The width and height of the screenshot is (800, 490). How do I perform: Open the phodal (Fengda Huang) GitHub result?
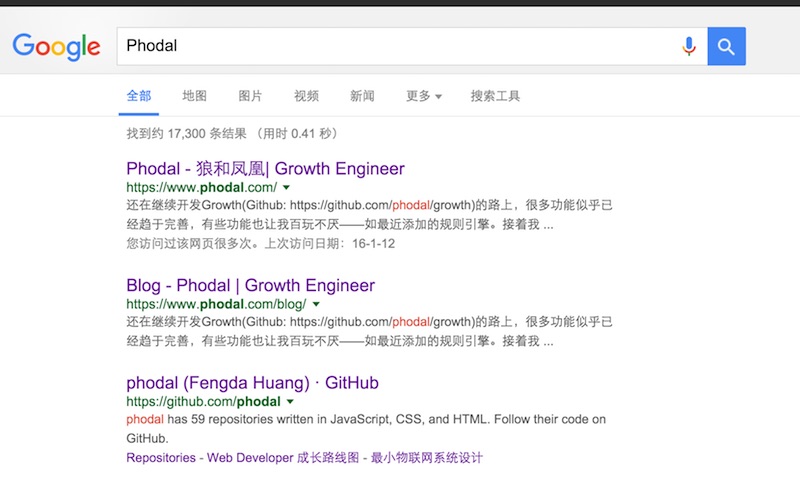click(252, 382)
